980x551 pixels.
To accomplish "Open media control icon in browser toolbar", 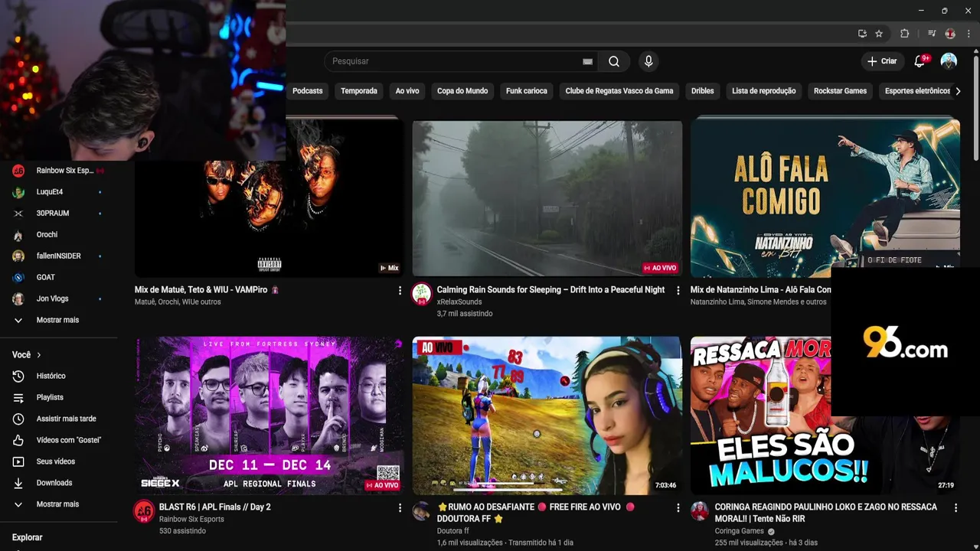I will (932, 34).
